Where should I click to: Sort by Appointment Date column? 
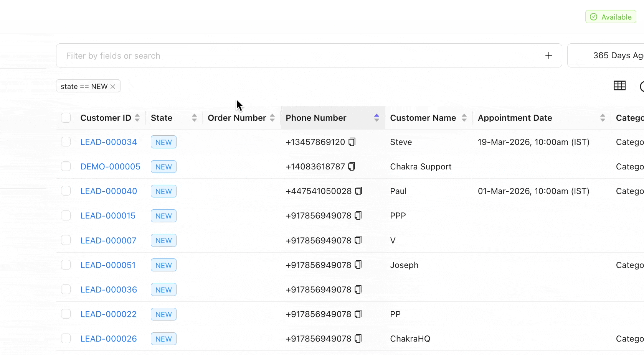coord(603,118)
